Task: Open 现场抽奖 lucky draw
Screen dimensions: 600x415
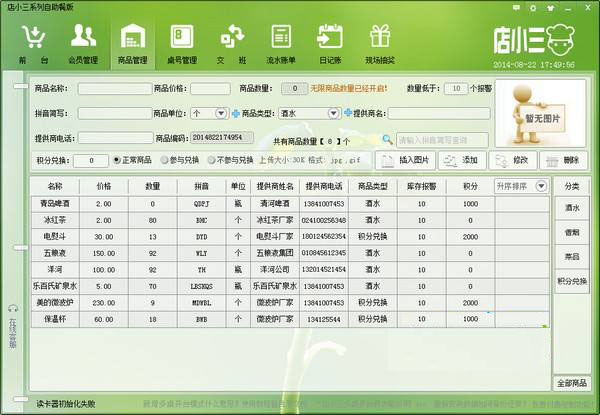Action: click(380, 43)
